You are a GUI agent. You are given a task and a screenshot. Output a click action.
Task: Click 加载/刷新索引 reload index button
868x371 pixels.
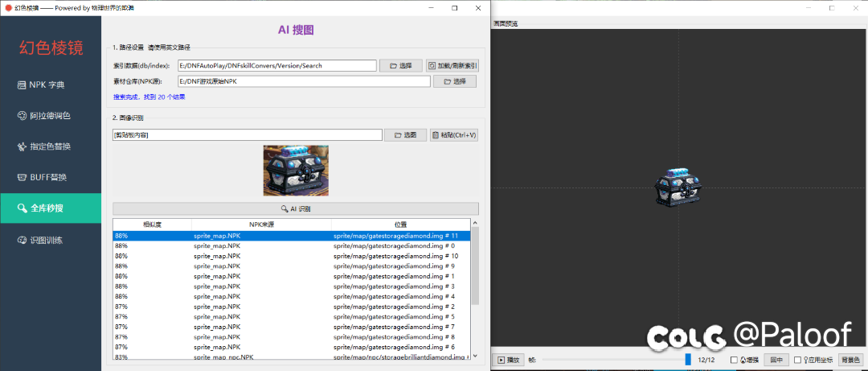(x=452, y=66)
